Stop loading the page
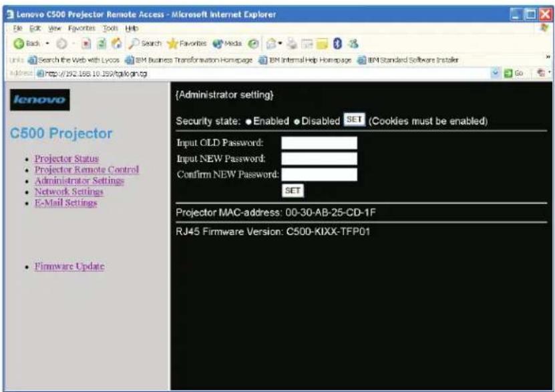Screen dimensions: 555x392 pos(86,43)
